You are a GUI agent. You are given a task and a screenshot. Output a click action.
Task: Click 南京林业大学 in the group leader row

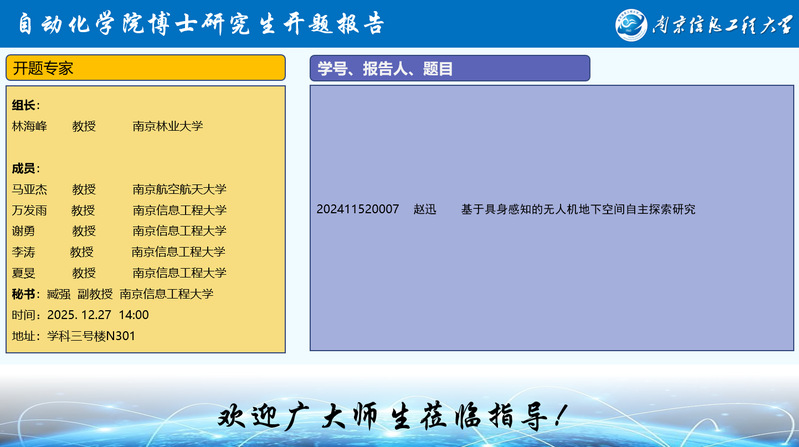point(167,126)
